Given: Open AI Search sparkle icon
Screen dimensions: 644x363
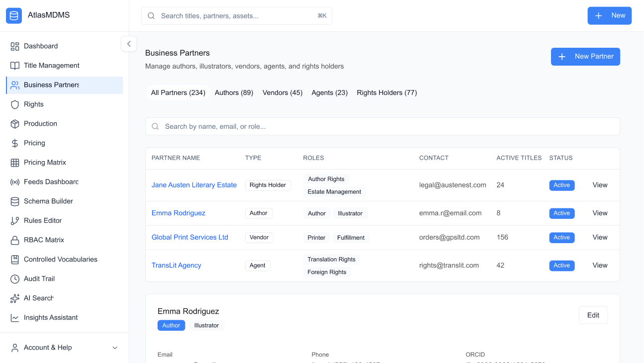Looking at the screenshot, I should (15, 298).
